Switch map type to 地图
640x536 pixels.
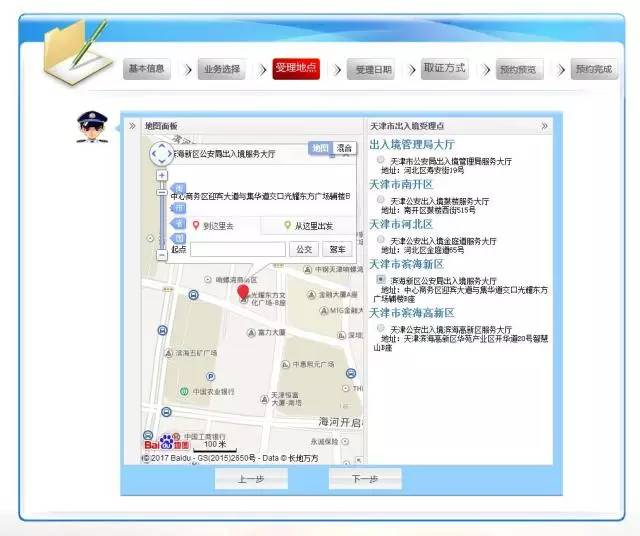321,148
